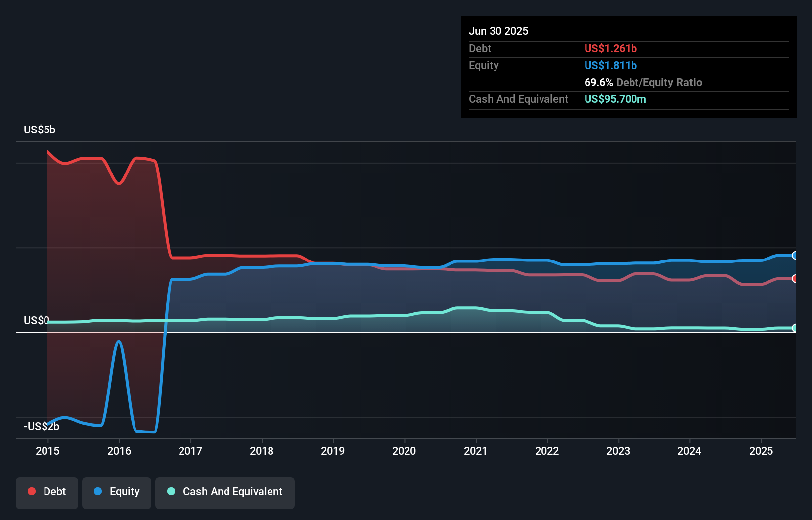Click the red Debt value US$1.261b
The height and width of the screenshot is (520, 812).
point(611,48)
